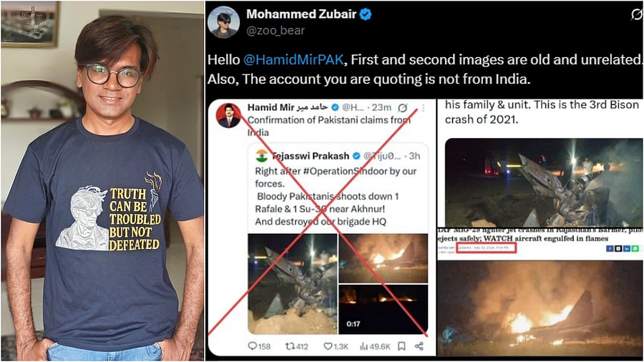The height and width of the screenshot is (362, 644).
Task: Click the share icon on Hamid Mir's post
Action: 419,346
